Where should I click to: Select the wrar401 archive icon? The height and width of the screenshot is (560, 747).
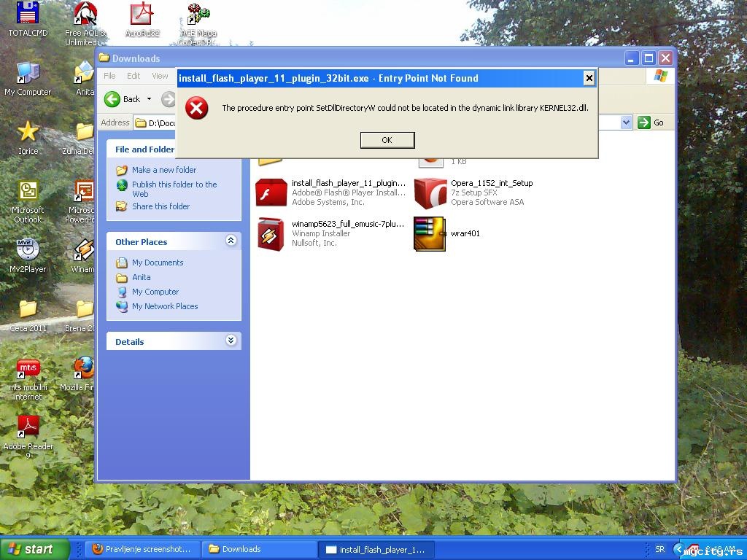[x=430, y=233]
